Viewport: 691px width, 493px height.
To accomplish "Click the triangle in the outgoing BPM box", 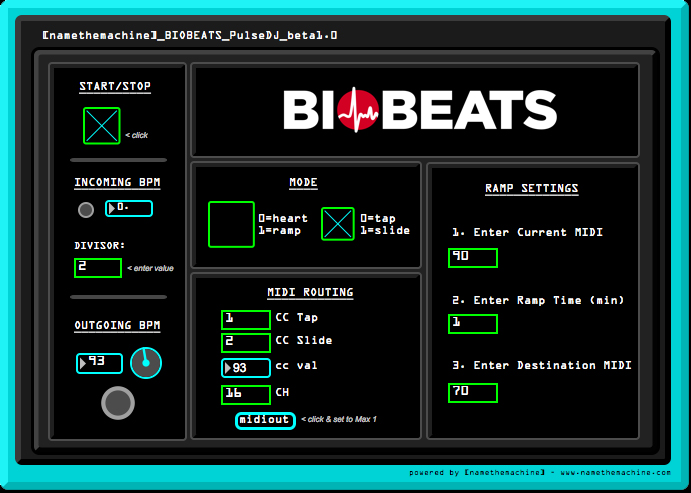I will [x=82, y=363].
